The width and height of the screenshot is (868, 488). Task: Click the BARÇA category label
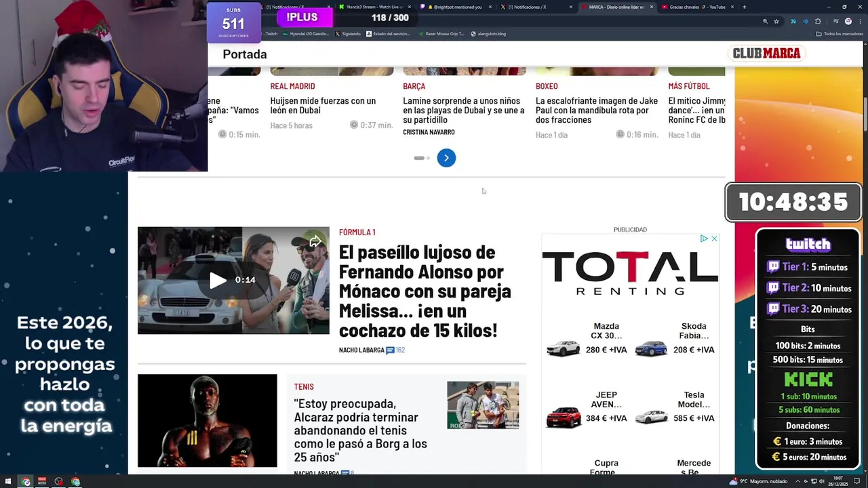(414, 86)
